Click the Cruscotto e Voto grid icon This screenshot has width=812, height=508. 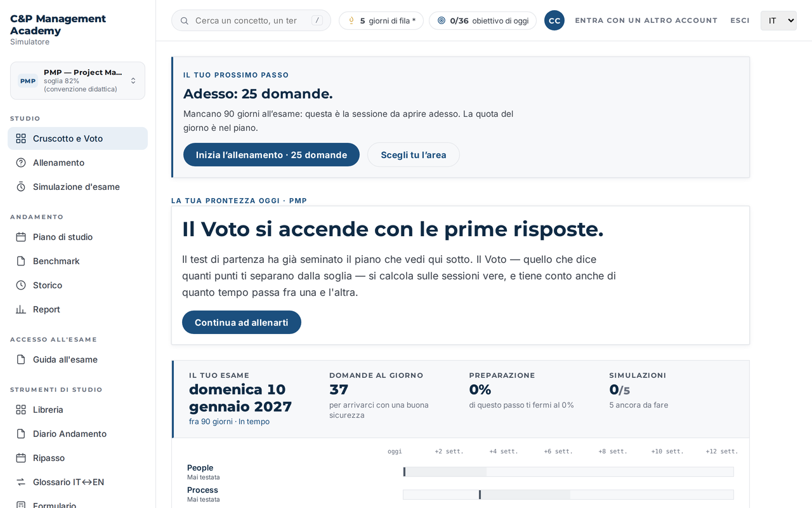tap(21, 138)
